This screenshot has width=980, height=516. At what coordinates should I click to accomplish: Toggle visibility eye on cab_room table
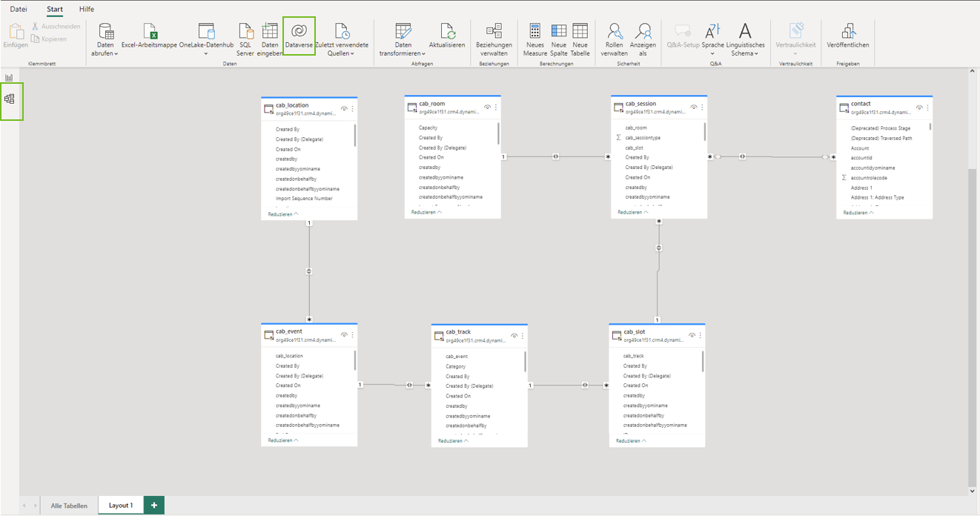pos(487,107)
